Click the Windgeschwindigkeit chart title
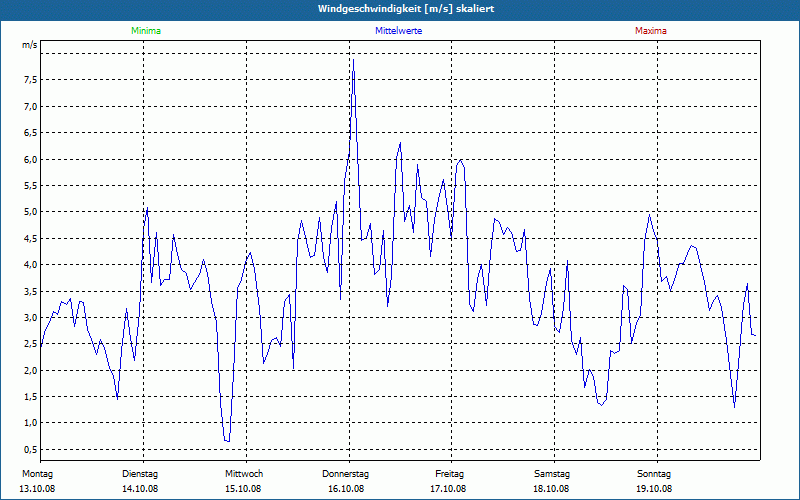 click(406, 9)
